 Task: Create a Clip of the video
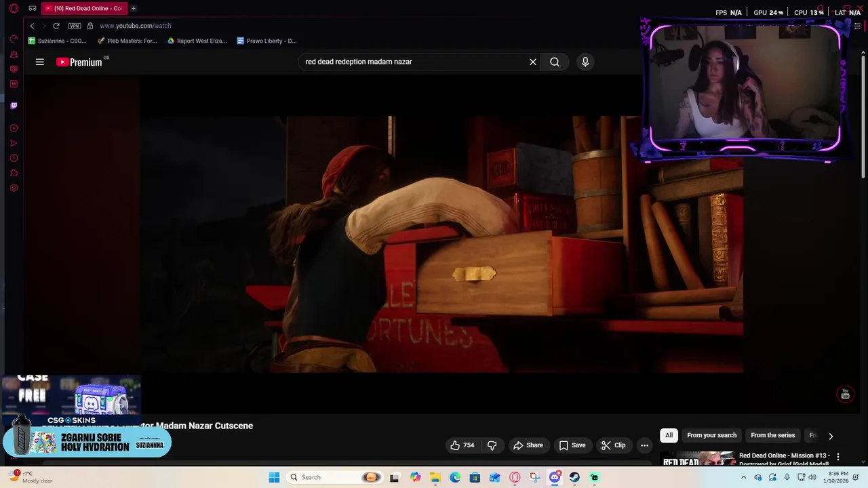point(614,445)
